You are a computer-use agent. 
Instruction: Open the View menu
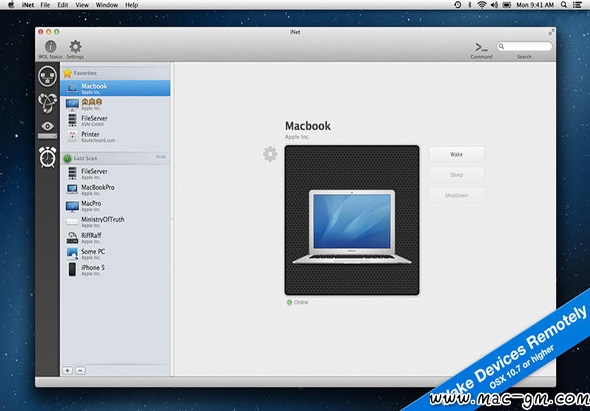pos(82,5)
